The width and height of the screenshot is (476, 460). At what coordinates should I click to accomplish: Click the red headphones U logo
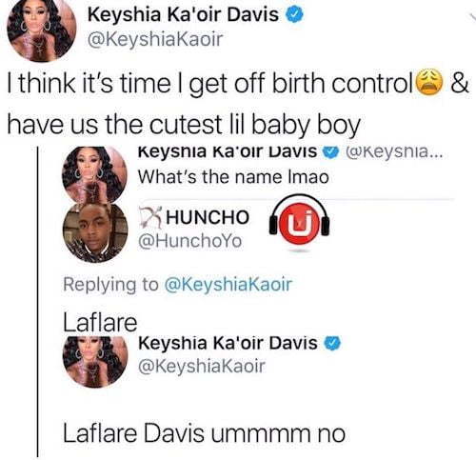coord(299,223)
